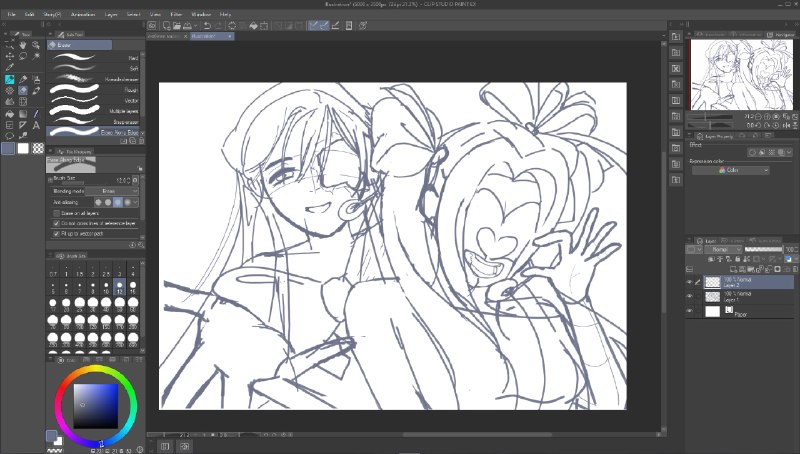Select the Lasso selection tool
Image resolution: width=800 pixels, height=454 pixels.
click(x=23, y=56)
